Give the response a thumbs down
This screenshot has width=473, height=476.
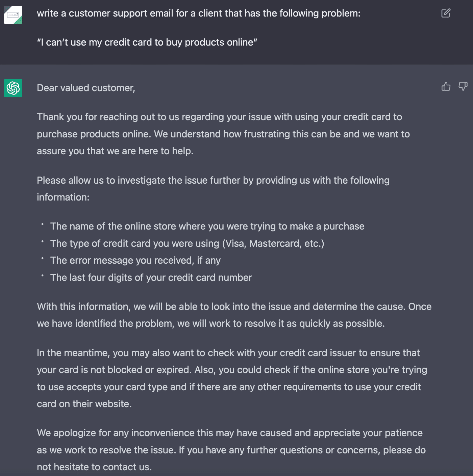[463, 86]
